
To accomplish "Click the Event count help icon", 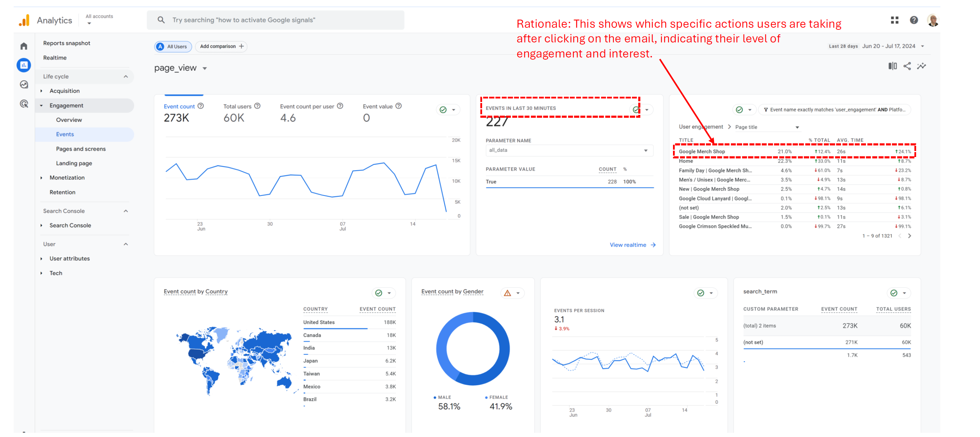I will 200,106.
